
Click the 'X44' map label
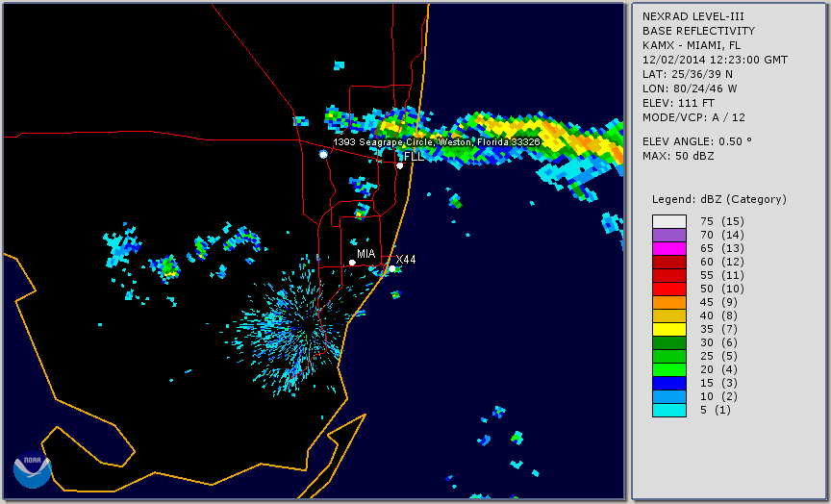[x=406, y=259]
